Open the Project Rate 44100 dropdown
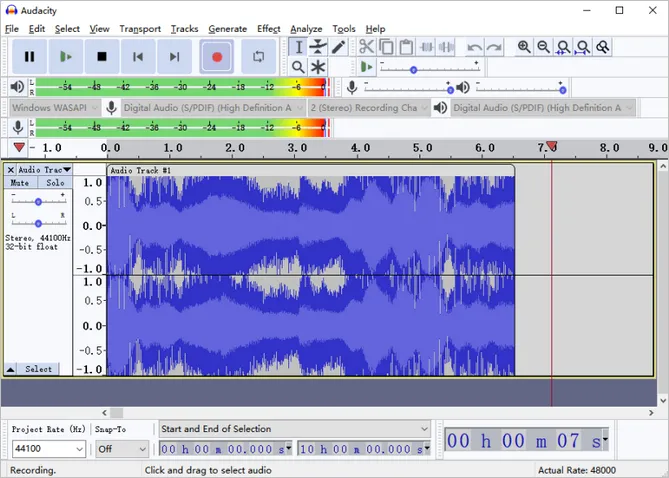Screen dimensions: 669x478 pyautogui.click(x=49, y=449)
